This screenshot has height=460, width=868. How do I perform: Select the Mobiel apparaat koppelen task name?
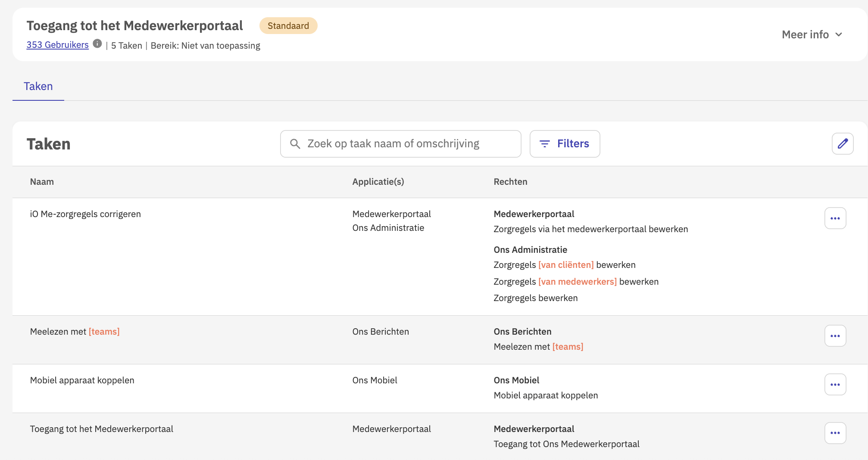(x=82, y=380)
